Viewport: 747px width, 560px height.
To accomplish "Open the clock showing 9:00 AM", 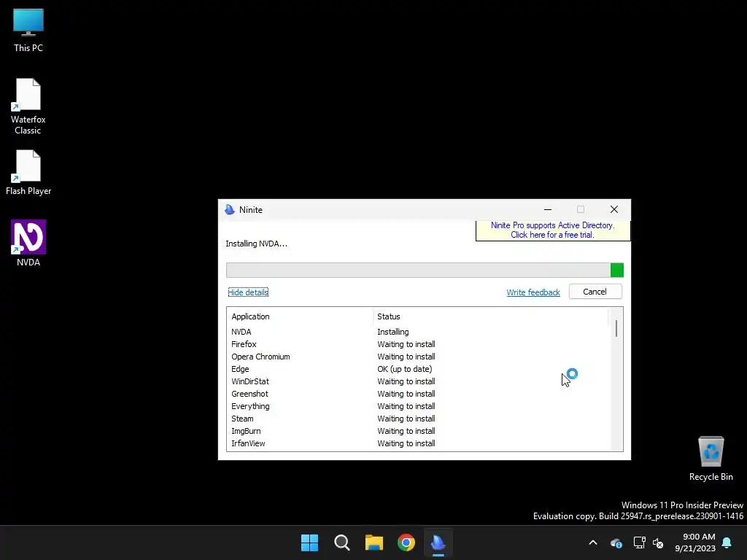I will [x=695, y=542].
